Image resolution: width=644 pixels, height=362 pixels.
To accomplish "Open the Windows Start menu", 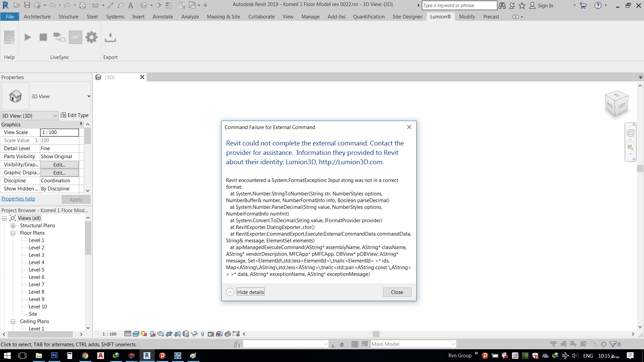I will point(7,356).
